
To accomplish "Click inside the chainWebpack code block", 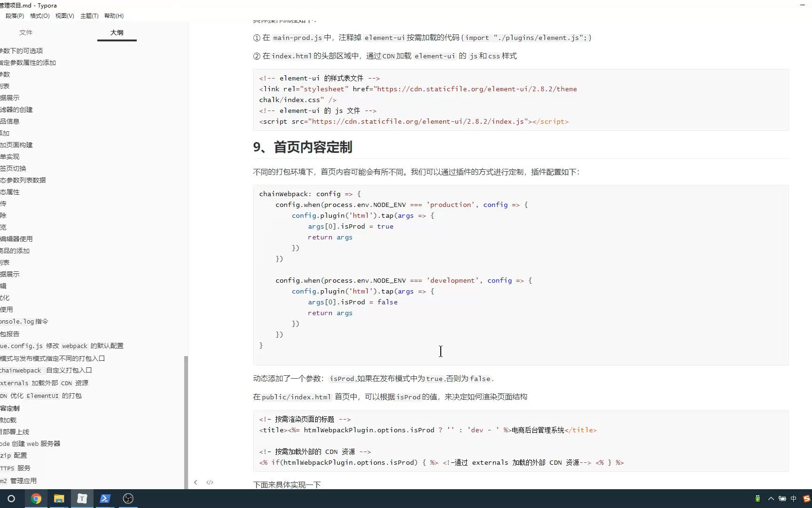I will click(x=521, y=275).
